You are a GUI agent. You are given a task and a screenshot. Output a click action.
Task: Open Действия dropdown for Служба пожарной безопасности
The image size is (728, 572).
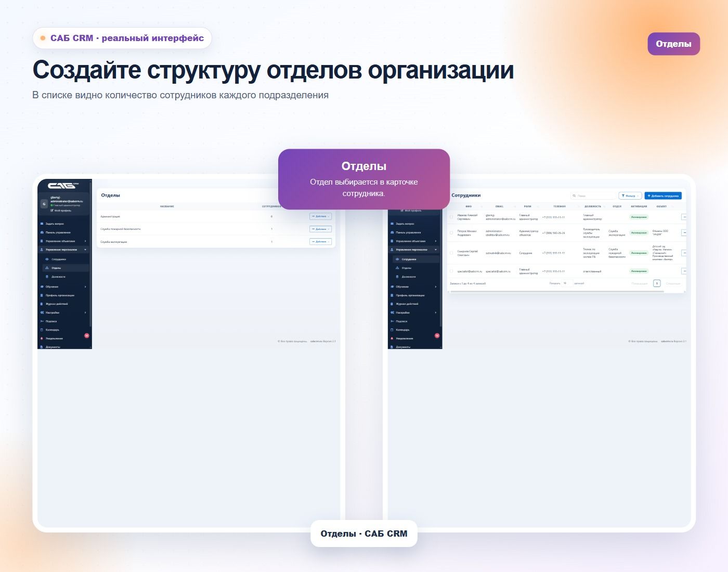pos(320,229)
